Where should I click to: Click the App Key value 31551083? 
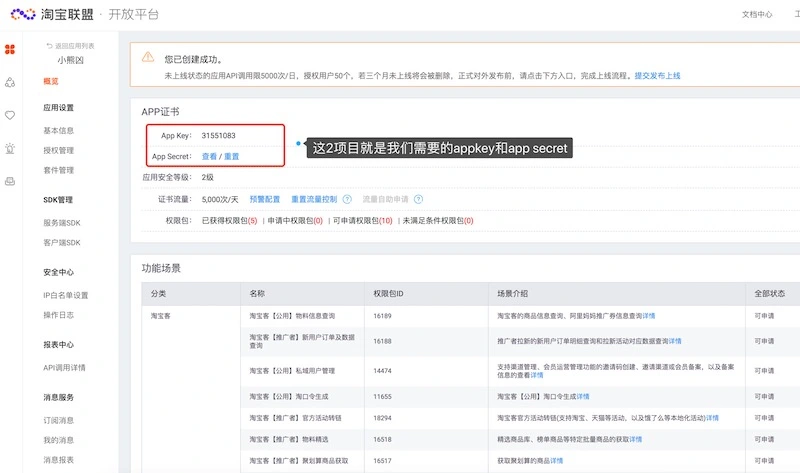[x=218, y=136]
